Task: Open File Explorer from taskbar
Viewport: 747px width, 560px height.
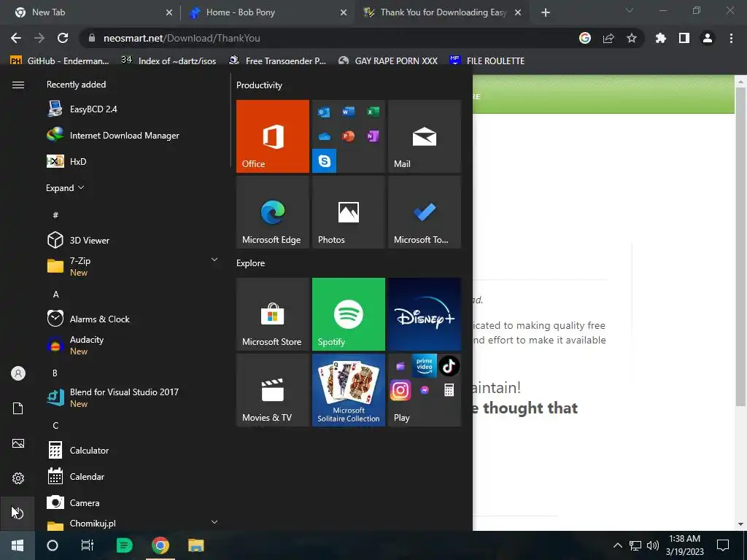Action: coord(196,545)
